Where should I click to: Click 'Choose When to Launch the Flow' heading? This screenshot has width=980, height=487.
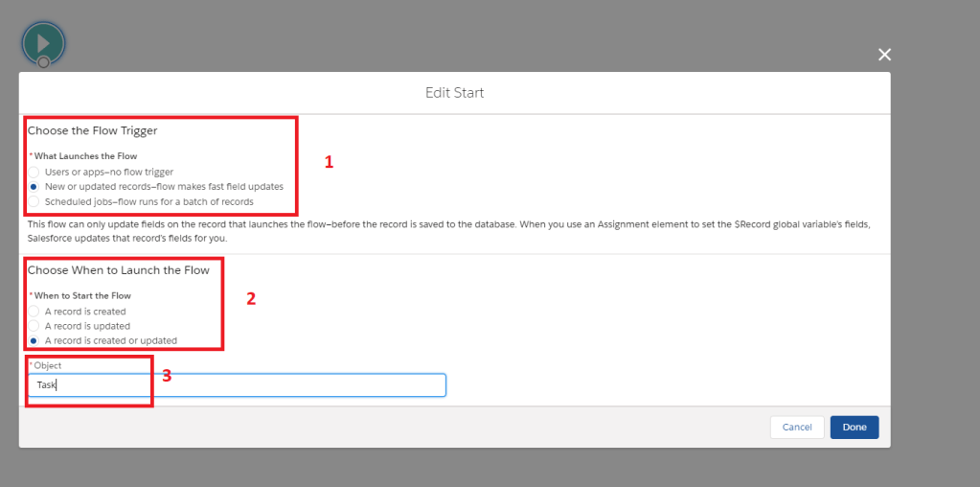point(118,270)
